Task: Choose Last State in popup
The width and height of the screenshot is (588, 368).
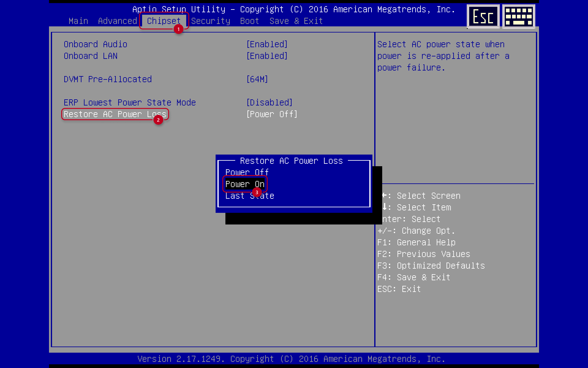Action: pos(250,196)
